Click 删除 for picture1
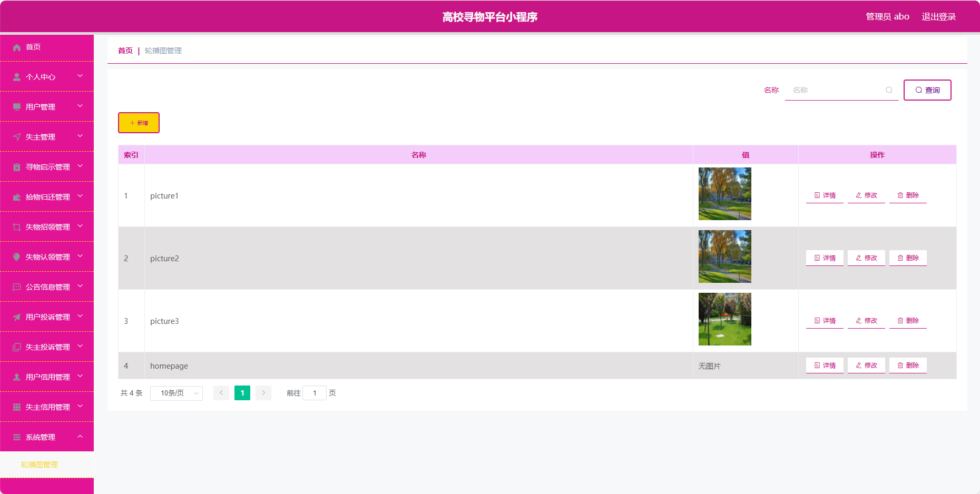This screenshot has width=980, height=494. (x=908, y=195)
